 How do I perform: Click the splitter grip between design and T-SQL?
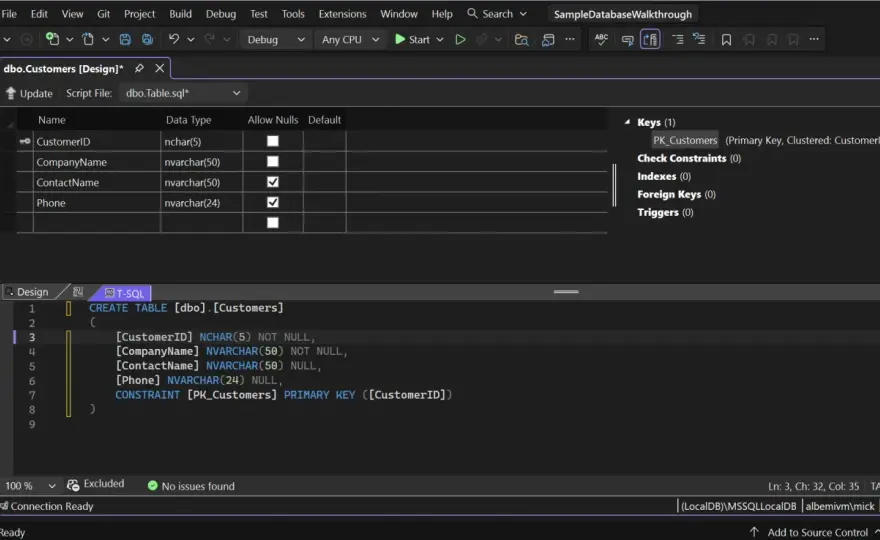pyautogui.click(x=566, y=291)
